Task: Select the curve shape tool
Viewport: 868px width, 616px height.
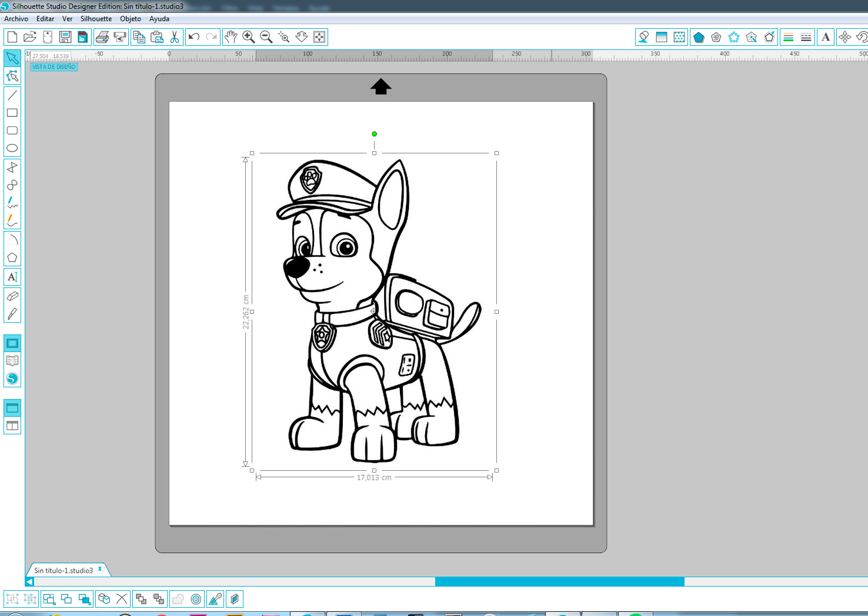Action: coord(12,185)
